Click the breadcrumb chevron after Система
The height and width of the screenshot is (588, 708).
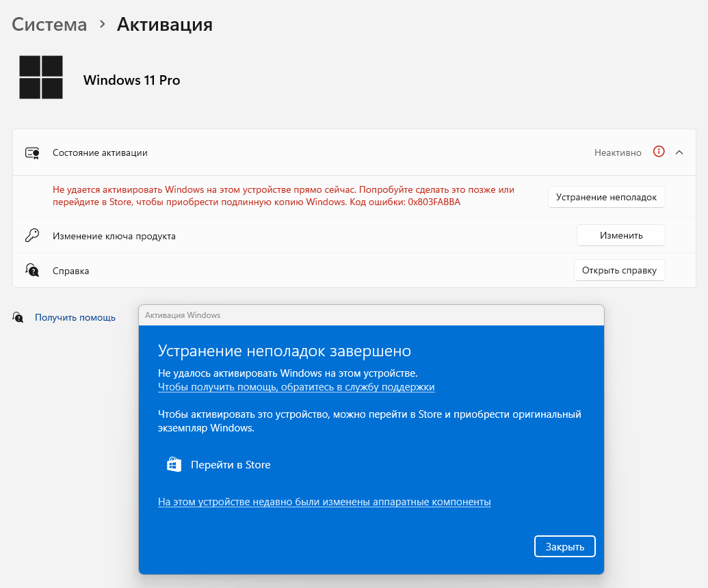pos(102,24)
